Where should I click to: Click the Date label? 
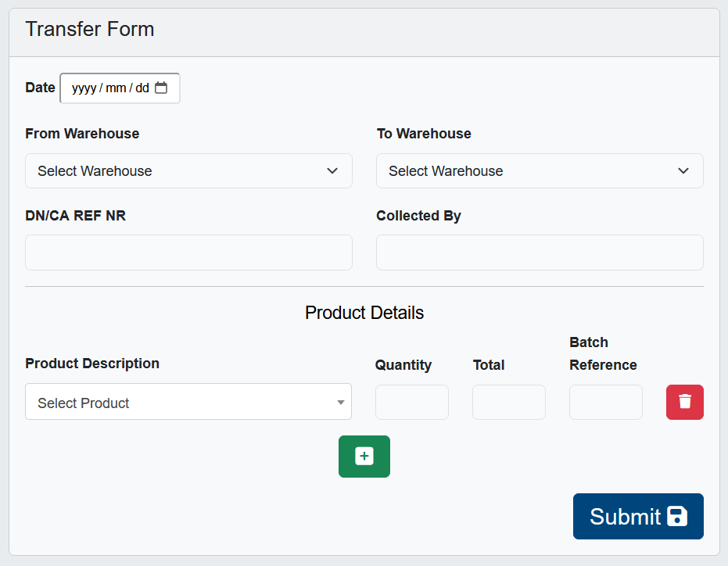(x=40, y=88)
